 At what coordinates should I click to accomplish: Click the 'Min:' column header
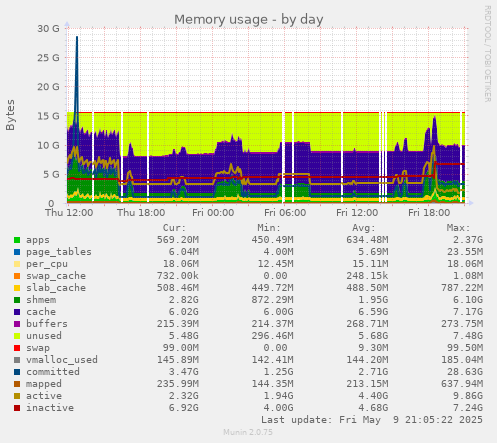tap(269, 228)
